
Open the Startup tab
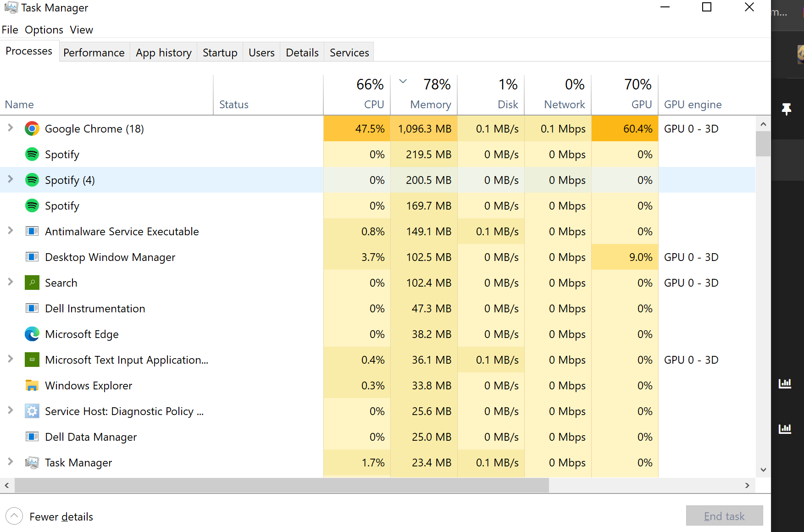(x=220, y=53)
